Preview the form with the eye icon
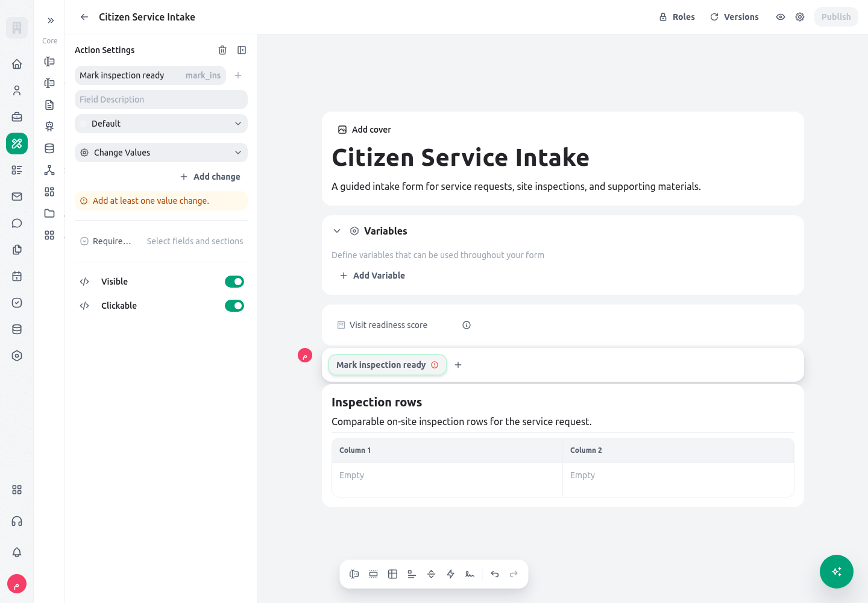 tap(781, 17)
